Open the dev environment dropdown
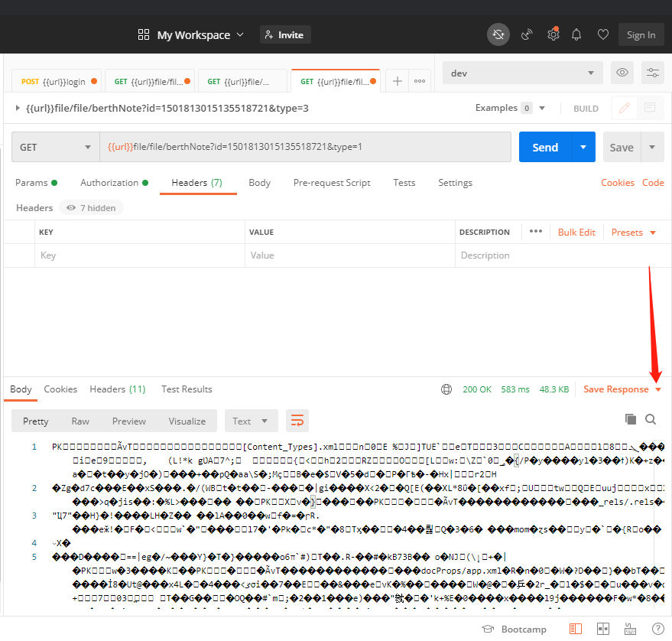672x641 pixels. point(522,73)
